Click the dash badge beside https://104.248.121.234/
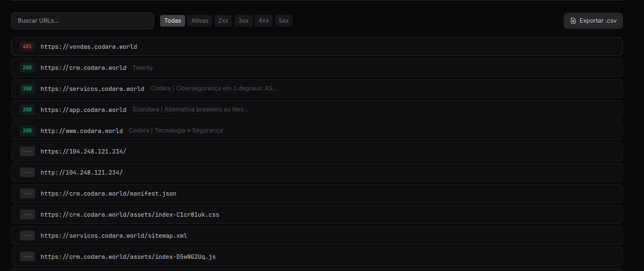Viewport: 644px width, 271px height. click(27, 151)
